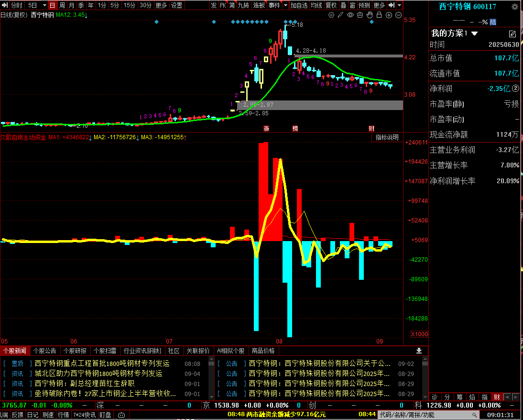
Task: Toggle 均线 moving averages
Action: [316, 5]
